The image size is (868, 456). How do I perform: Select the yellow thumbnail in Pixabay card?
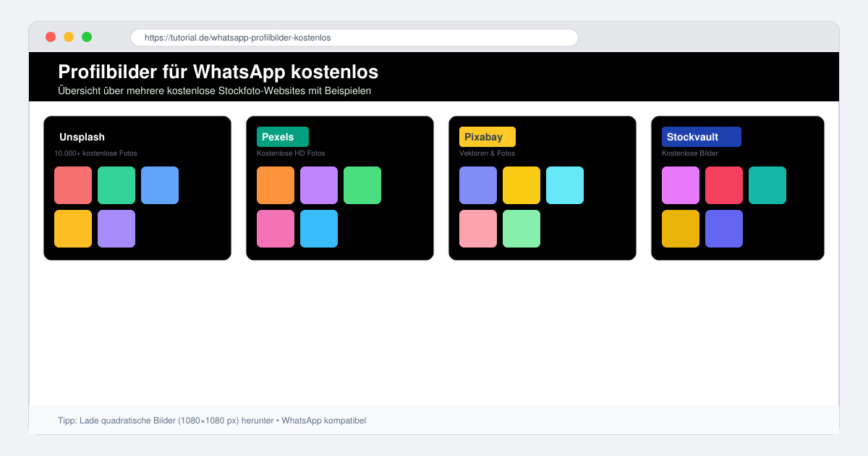coord(522,185)
